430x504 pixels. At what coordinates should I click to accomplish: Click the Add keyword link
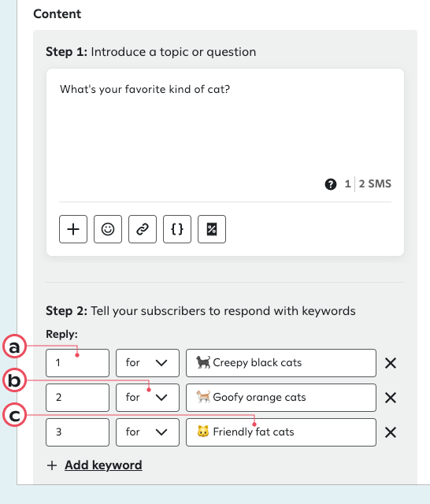[x=103, y=465]
